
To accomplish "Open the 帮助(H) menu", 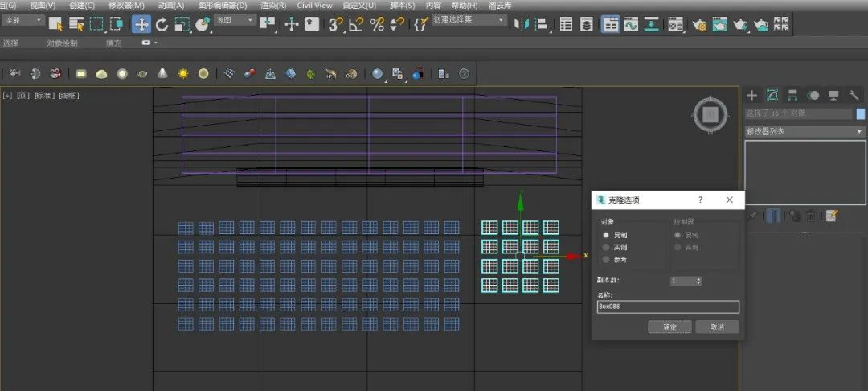I will [465, 5].
